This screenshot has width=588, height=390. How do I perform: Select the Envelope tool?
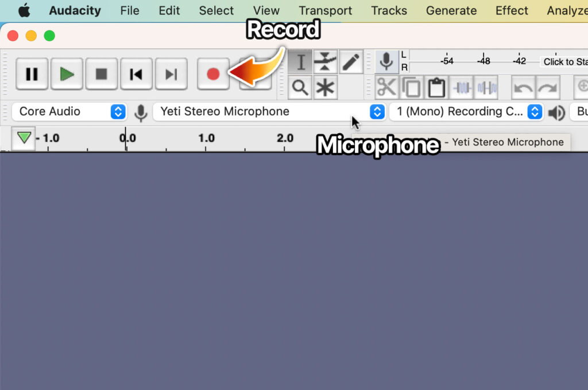point(325,61)
